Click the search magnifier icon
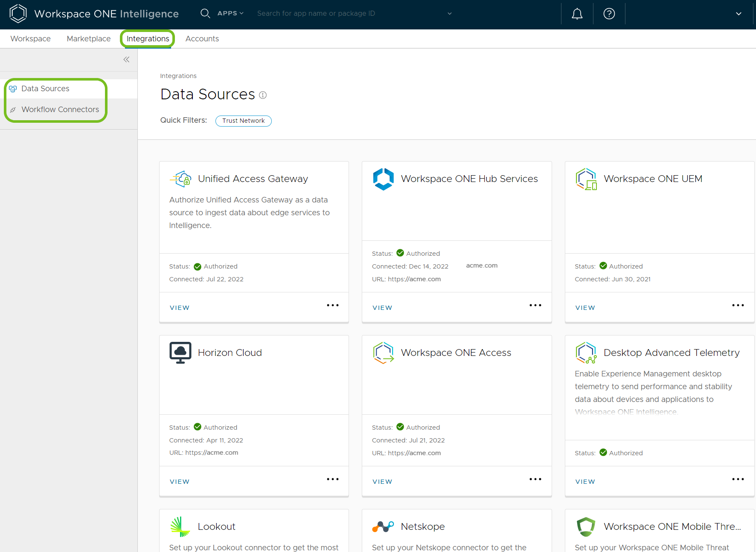This screenshot has width=756, height=552. (205, 13)
